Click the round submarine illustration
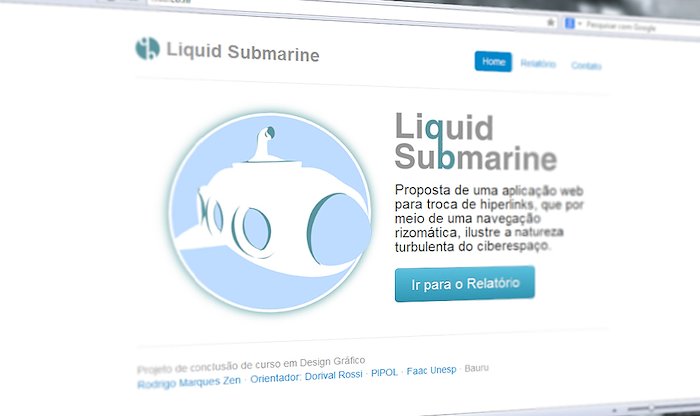This screenshot has width=700, height=416. point(271,212)
